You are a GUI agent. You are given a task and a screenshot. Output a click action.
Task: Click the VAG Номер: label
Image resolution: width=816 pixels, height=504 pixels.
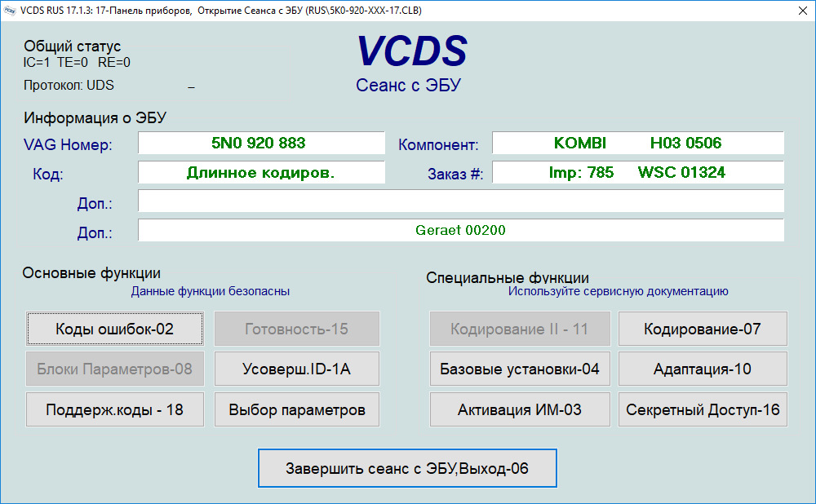coord(68,144)
